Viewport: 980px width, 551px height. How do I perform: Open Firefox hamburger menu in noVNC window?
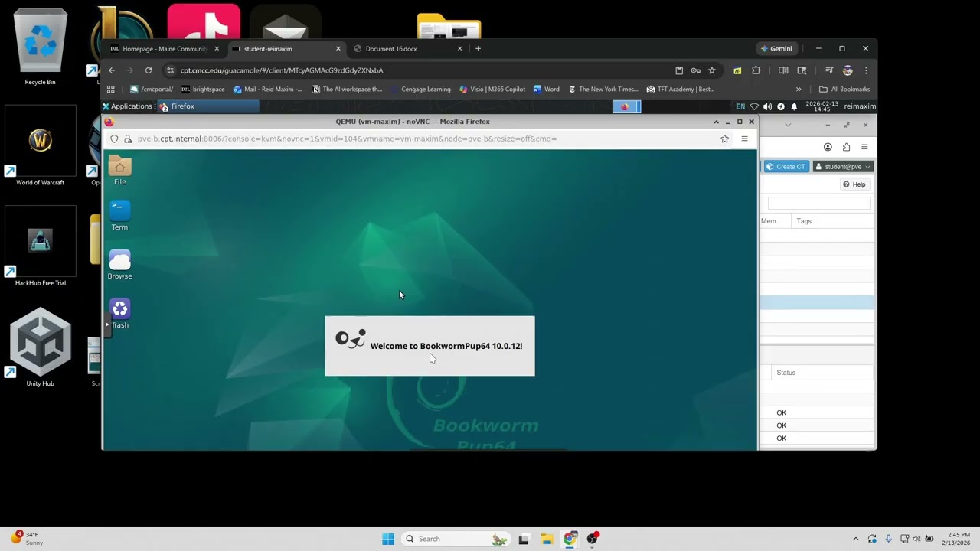(x=744, y=139)
